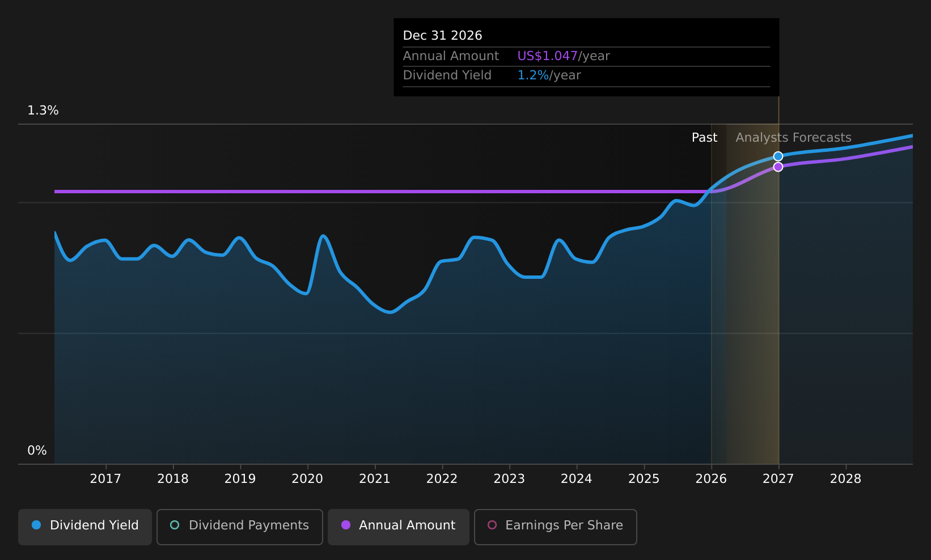Screen dimensions: 931x560
Task: Click the 2024 x-axis label
Action: [x=577, y=479]
